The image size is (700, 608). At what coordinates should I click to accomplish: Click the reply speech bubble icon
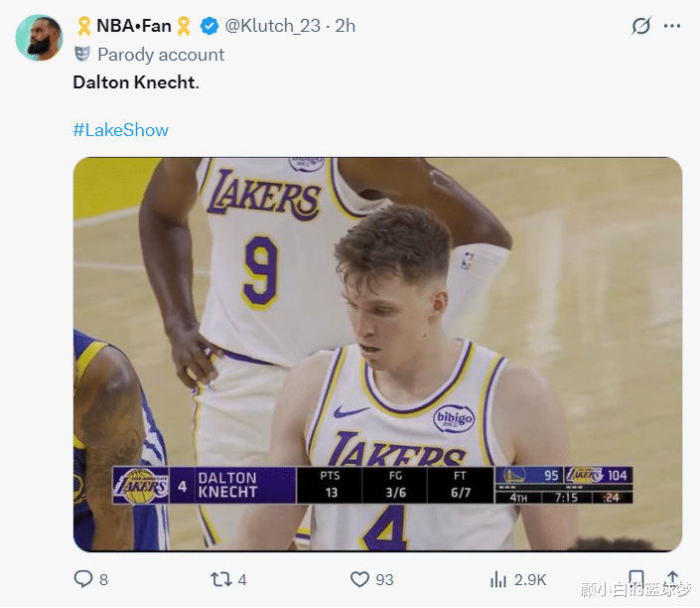pos(84,578)
